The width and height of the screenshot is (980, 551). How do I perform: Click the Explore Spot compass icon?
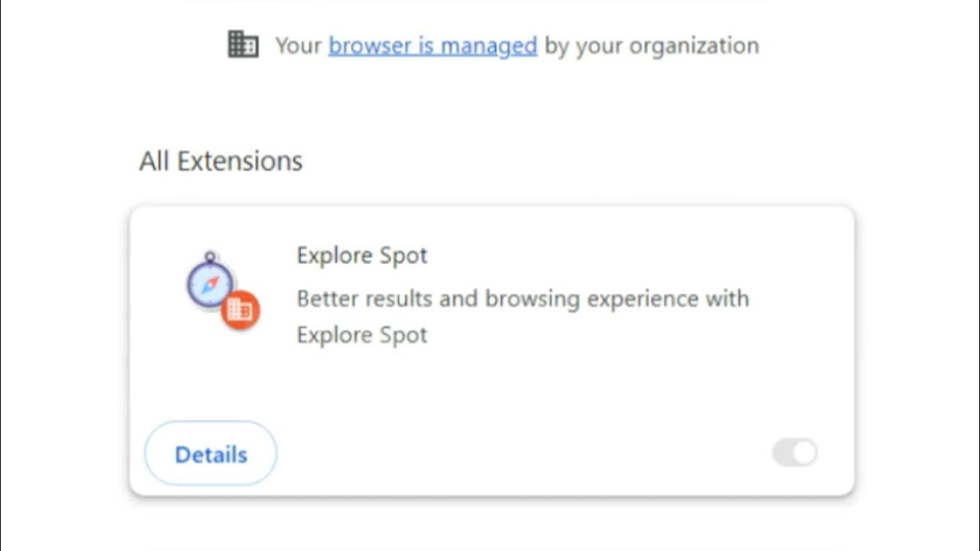[x=210, y=283]
